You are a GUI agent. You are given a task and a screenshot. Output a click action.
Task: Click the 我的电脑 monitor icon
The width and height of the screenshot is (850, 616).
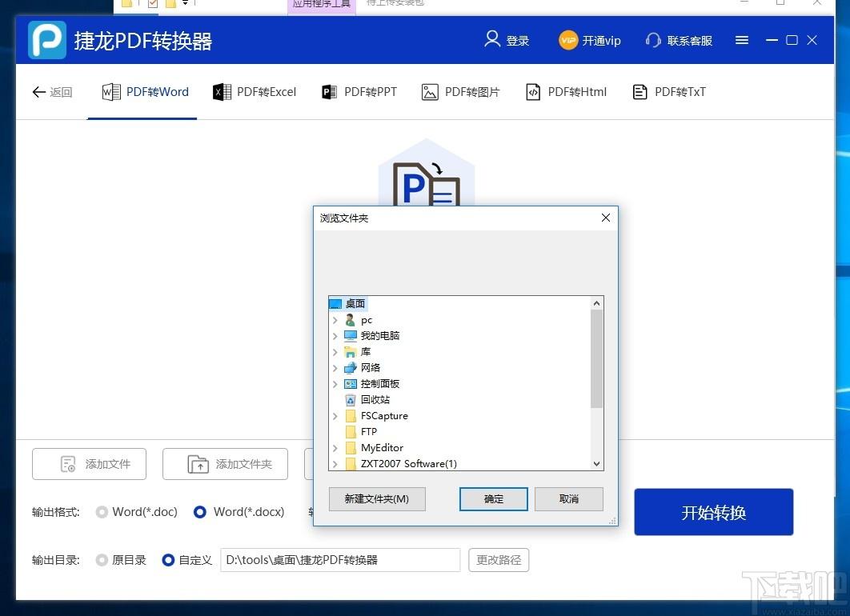tap(351, 336)
